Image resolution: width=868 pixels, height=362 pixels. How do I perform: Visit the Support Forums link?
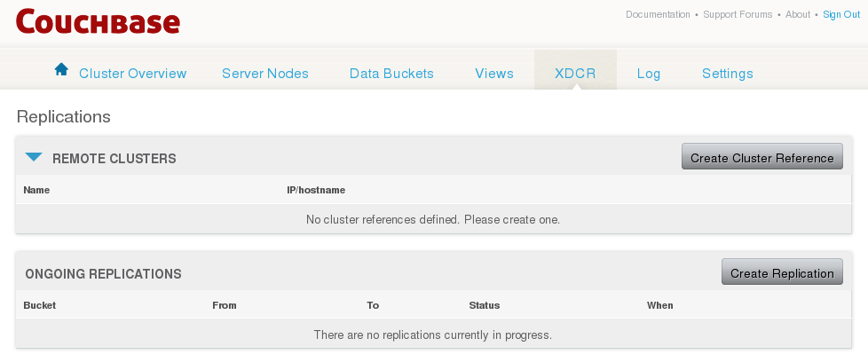tap(738, 14)
